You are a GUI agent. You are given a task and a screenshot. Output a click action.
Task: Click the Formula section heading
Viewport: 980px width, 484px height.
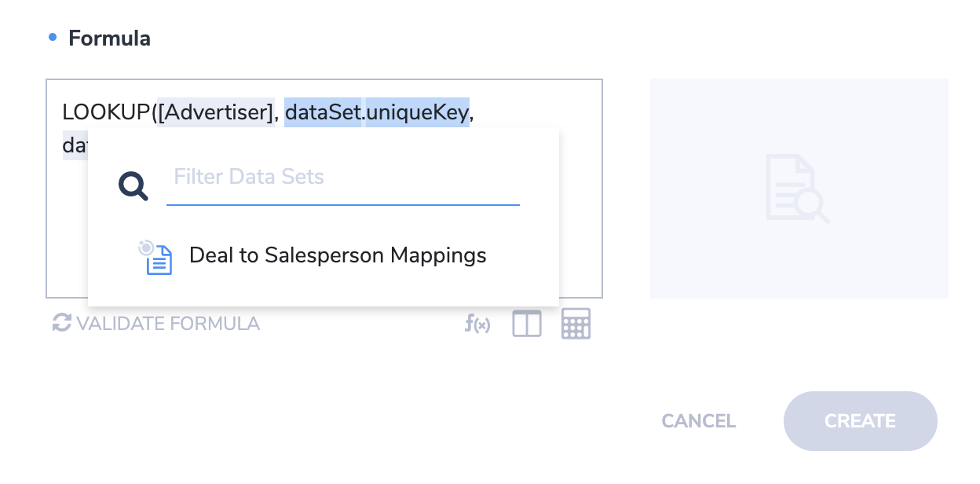tap(109, 38)
